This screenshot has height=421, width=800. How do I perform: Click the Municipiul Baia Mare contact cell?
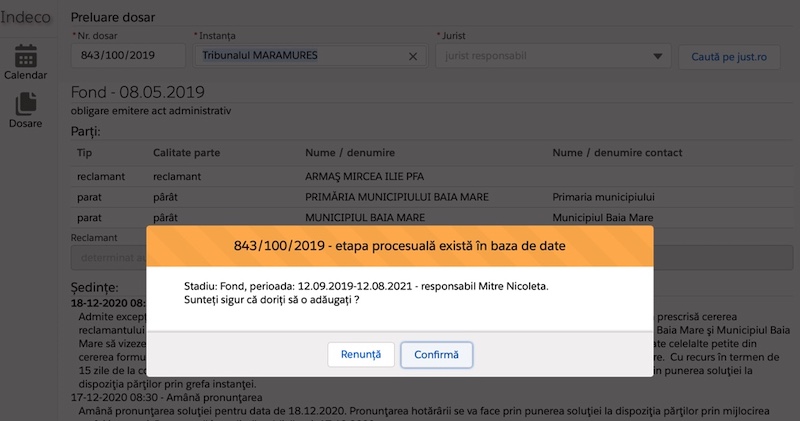click(x=603, y=217)
